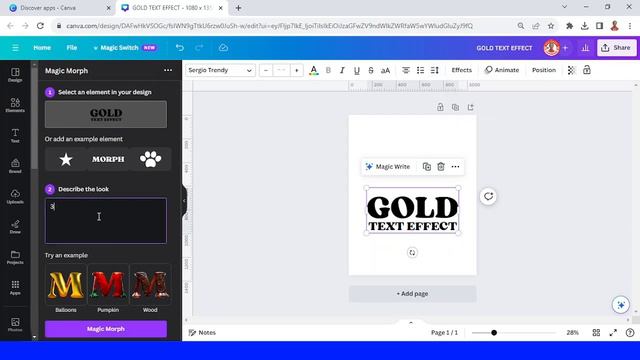Click the GOLD TEXT EFFECT title
Viewport: 640px width, 360px height.
pos(504,48)
